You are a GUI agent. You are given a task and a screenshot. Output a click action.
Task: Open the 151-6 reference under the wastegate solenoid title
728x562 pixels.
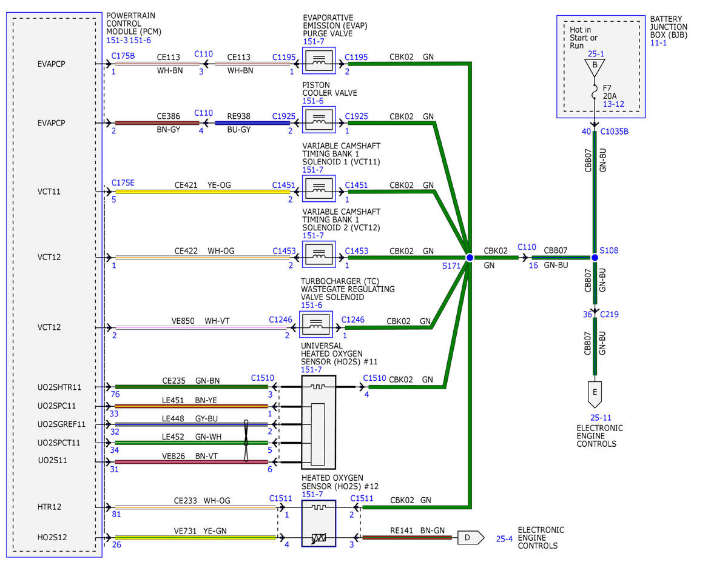(x=311, y=307)
